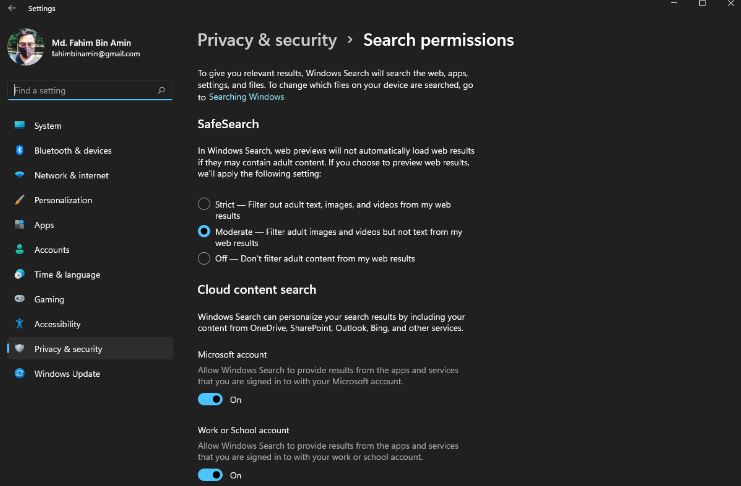Click the Privacy & security breadcrumb
This screenshot has height=486, width=741.
coord(267,40)
